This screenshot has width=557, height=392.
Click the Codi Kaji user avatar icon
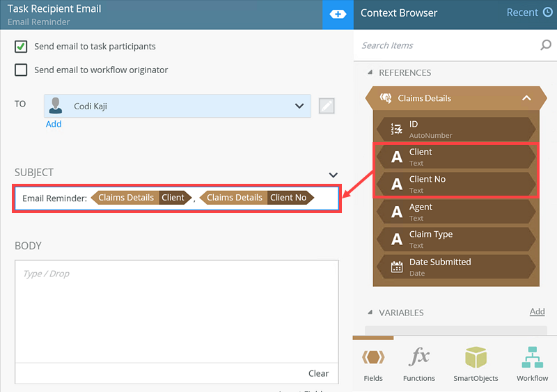(56, 106)
